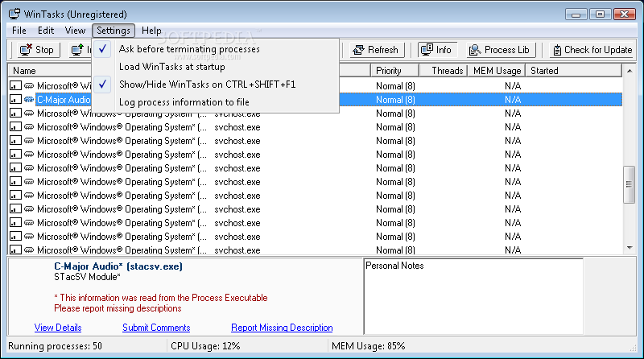Click the Stop process toolbar button
Image resolution: width=644 pixels, height=359 pixels.
39,50
